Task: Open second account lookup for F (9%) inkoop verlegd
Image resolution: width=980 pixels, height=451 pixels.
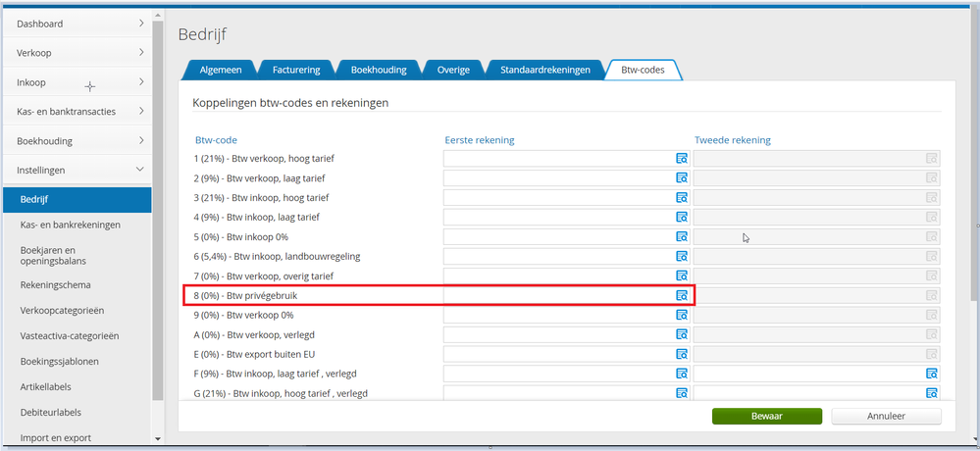Action: (931, 374)
